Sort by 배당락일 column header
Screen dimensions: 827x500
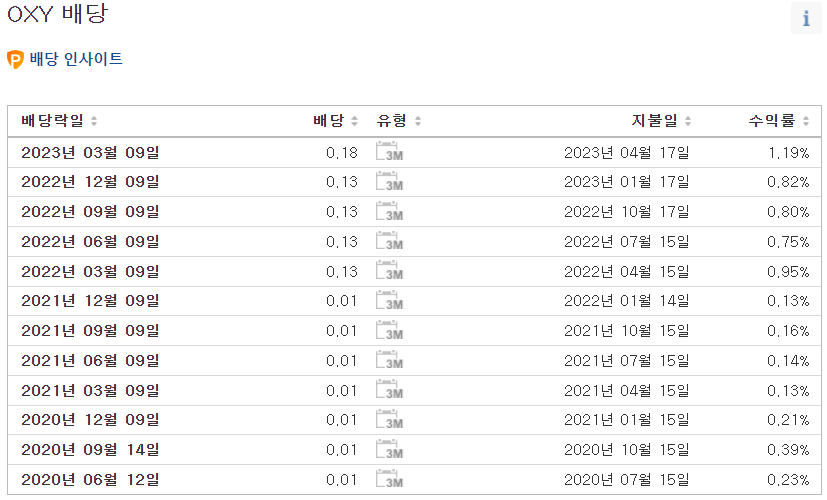(59, 121)
